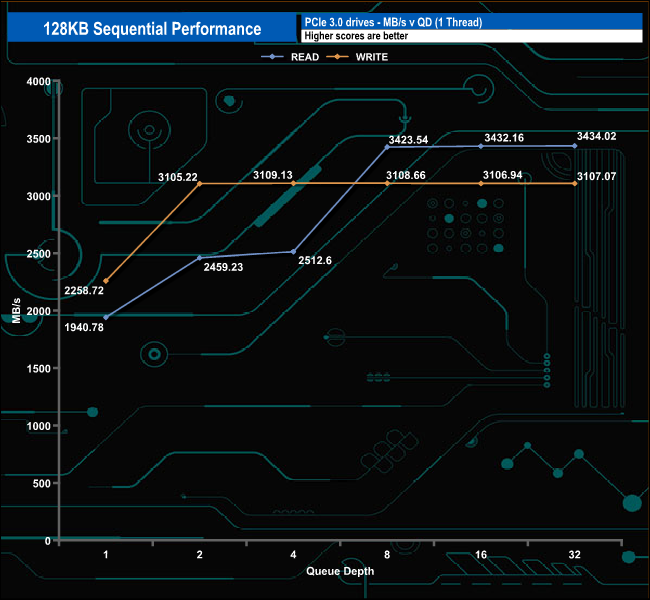650x600 pixels.
Task: Click the READ legend label
Action: pyautogui.click(x=305, y=57)
